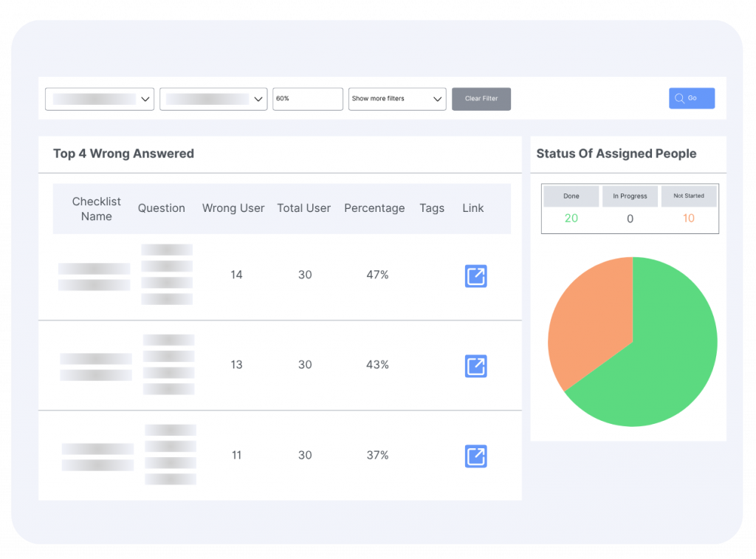This screenshot has width=756, height=559.
Task: Click the 60% percentage input field
Action: [307, 99]
